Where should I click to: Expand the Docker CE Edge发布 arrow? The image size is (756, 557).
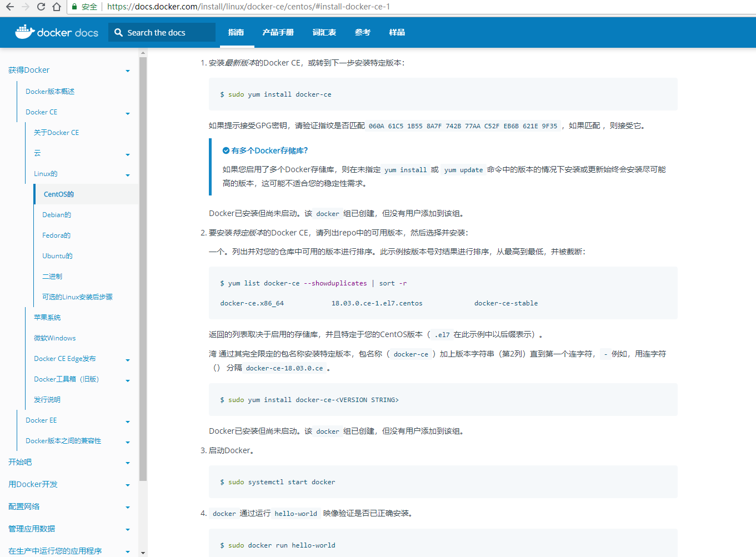point(128,360)
